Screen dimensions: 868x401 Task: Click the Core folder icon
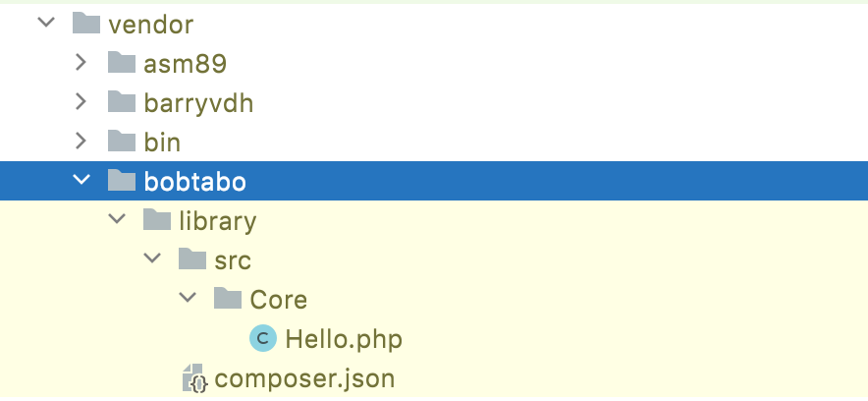point(227,299)
